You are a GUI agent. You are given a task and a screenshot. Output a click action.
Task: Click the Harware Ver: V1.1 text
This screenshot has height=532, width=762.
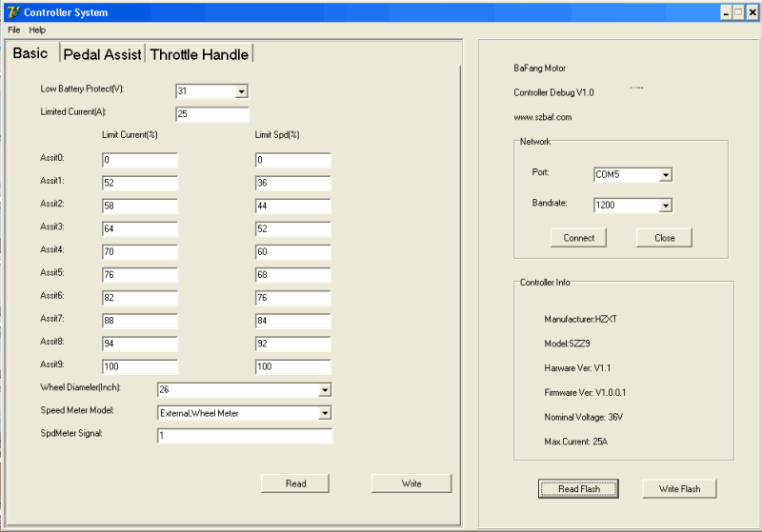[x=577, y=368]
